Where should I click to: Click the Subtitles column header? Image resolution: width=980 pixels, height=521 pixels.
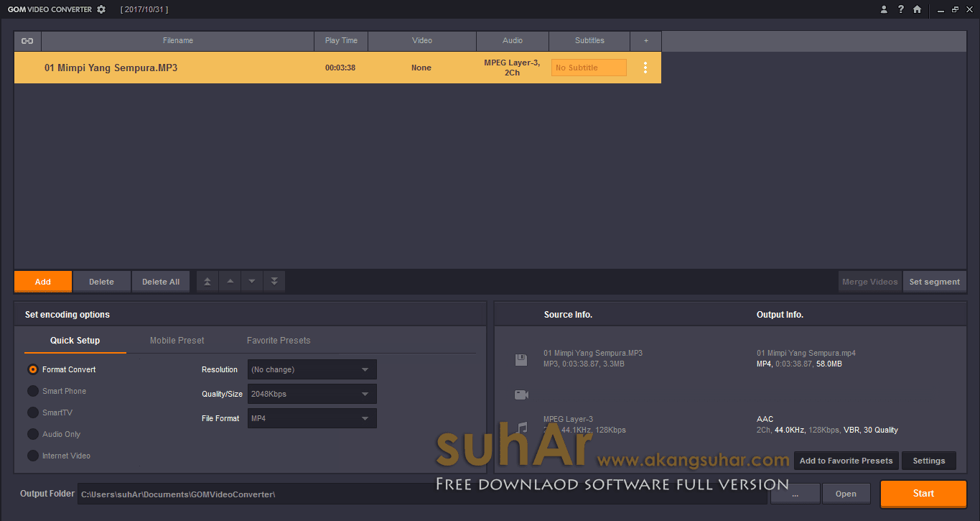pos(589,41)
